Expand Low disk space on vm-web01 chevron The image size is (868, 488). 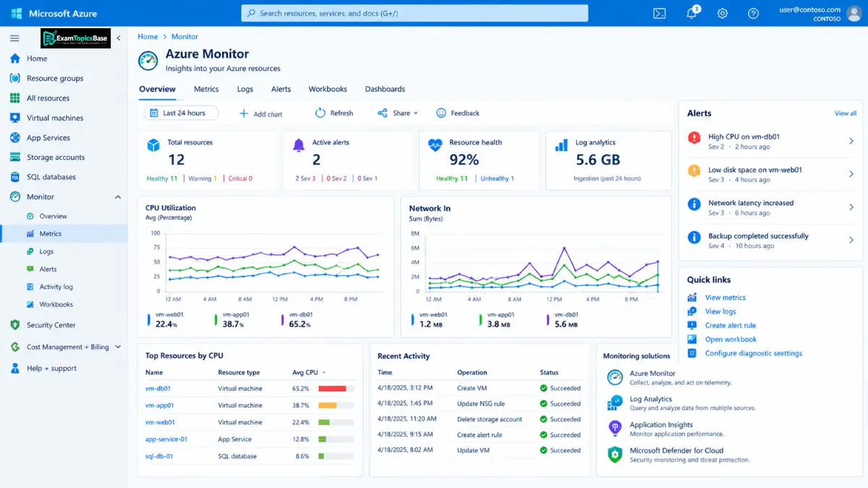click(851, 174)
